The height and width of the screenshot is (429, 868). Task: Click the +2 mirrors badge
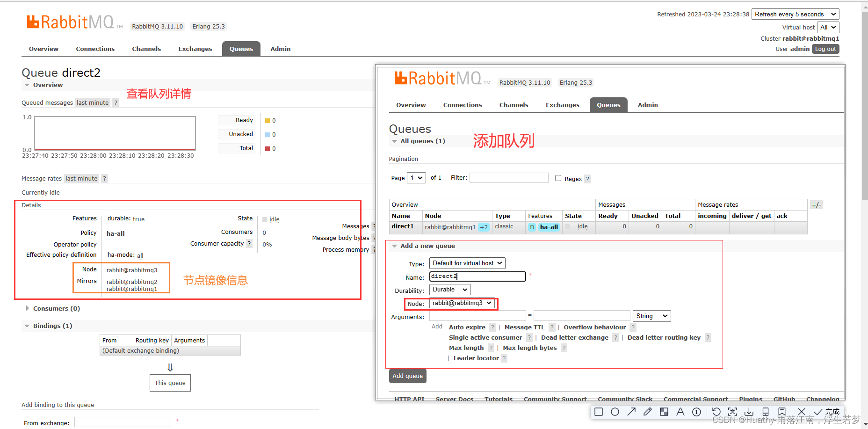pos(484,227)
